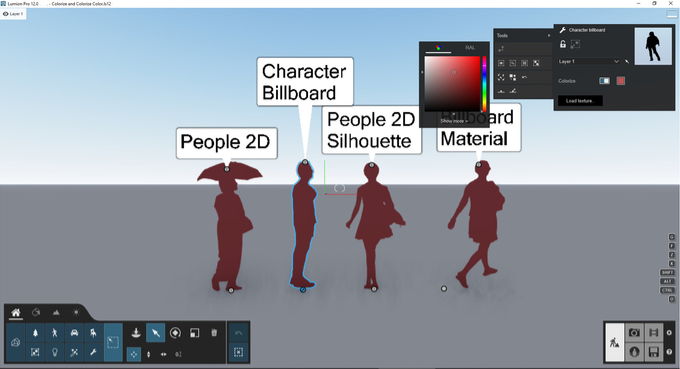Click the picker icon next to Layer 1

click(x=627, y=62)
